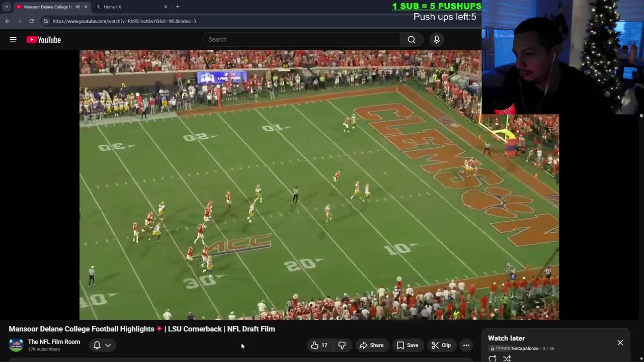Toggle shuffle playlist icon
Viewport: 644px width, 362px height.
(x=507, y=358)
